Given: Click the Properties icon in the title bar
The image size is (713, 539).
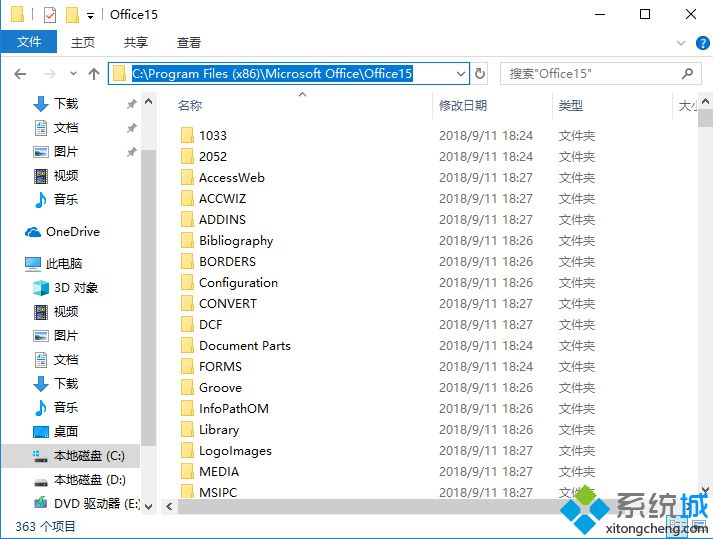Looking at the screenshot, I should click(x=50, y=15).
